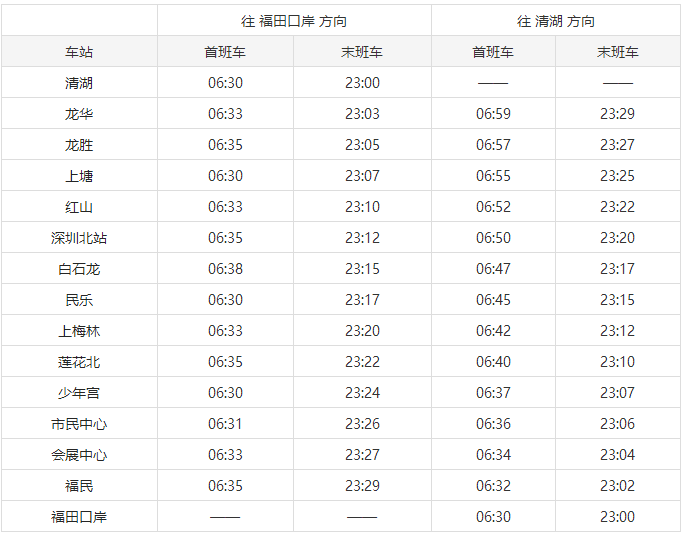Viewport: 684px width, 535px height.
Task: Click 06:36 in the 市民中心 row
Action: [493, 424]
